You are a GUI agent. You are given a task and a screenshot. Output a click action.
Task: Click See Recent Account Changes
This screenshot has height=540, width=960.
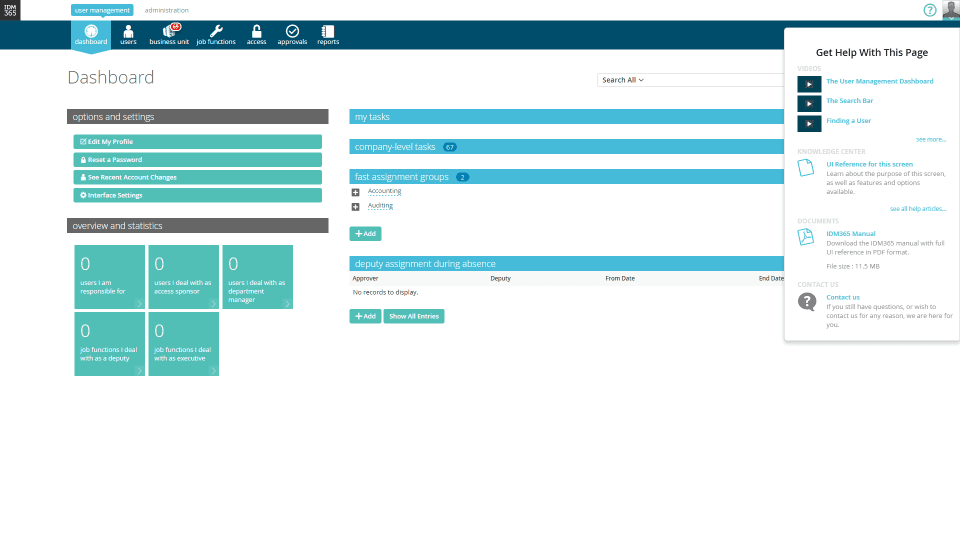(x=198, y=177)
